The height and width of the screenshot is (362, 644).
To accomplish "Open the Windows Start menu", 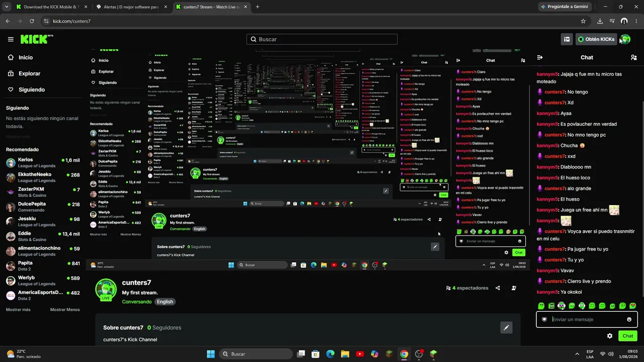I will 211,354.
